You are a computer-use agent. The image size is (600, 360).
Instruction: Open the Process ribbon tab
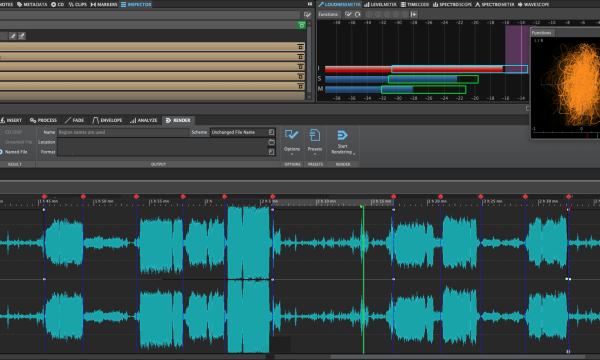pyautogui.click(x=43, y=120)
